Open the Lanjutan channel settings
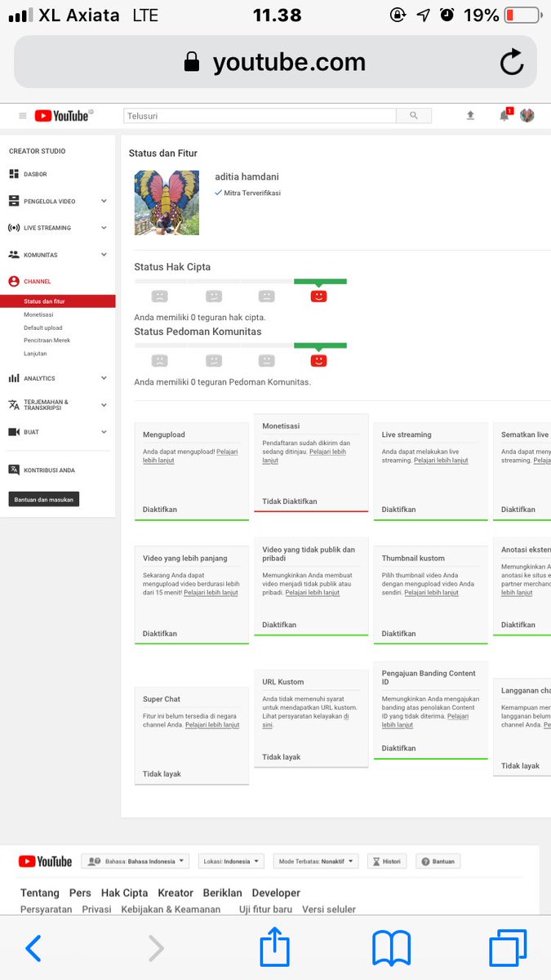551x980 pixels. click(35, 354)
